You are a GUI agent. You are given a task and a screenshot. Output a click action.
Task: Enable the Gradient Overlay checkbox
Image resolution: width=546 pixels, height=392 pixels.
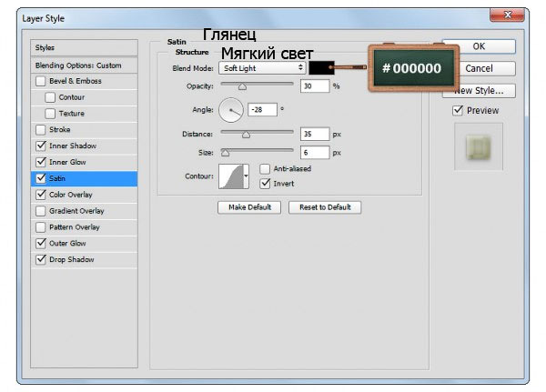click(x=40, y=211)
